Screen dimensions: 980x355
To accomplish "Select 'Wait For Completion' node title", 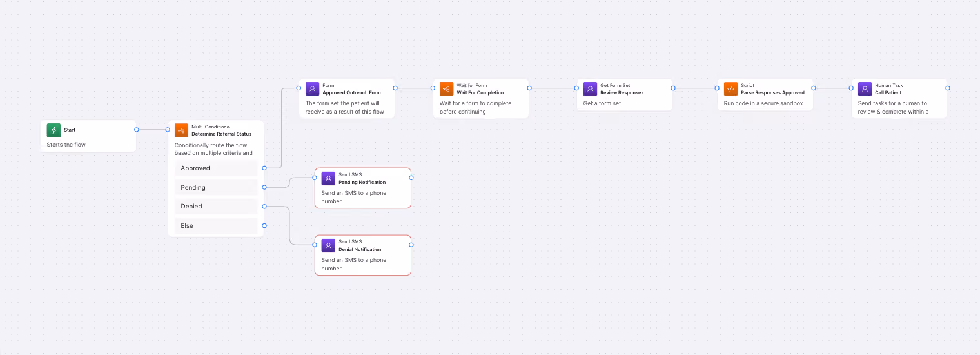I will tap(480, 93).
